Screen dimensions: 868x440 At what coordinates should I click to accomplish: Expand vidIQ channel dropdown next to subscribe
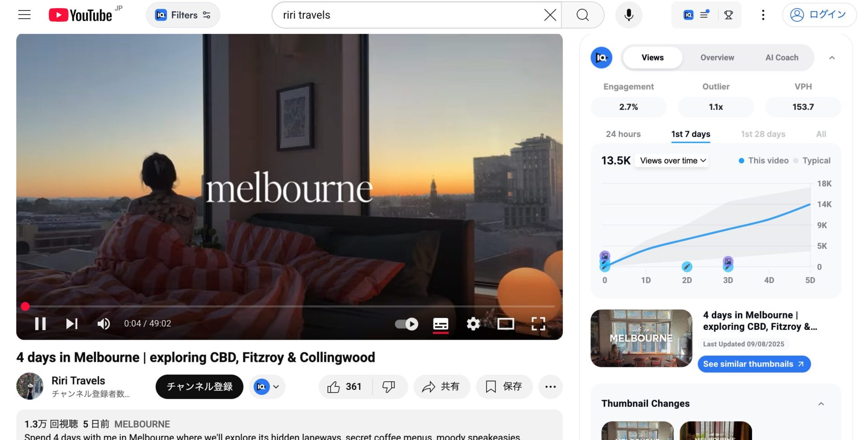(267, 387)
